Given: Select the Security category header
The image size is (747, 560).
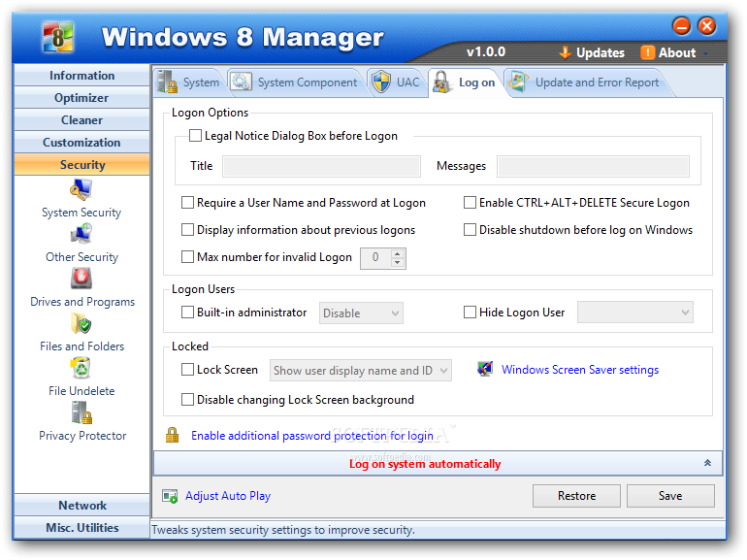Looking at the screenshot, I should pos(81,164).
